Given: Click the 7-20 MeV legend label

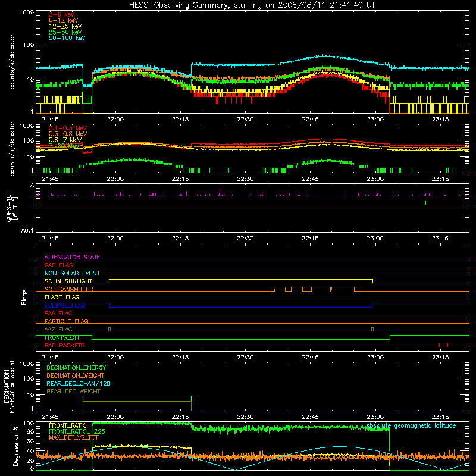Looking at the screenshot, I should tap(64, 146).
